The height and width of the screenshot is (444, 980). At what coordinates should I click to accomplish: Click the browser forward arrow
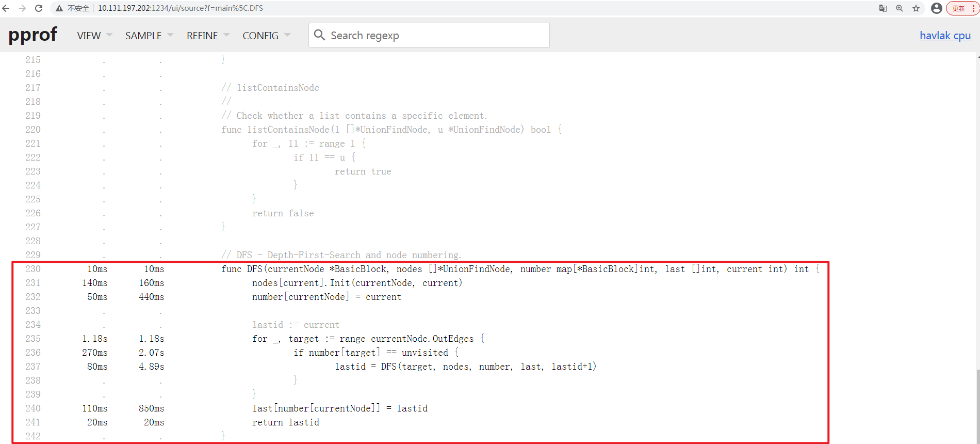coord(22,8)
